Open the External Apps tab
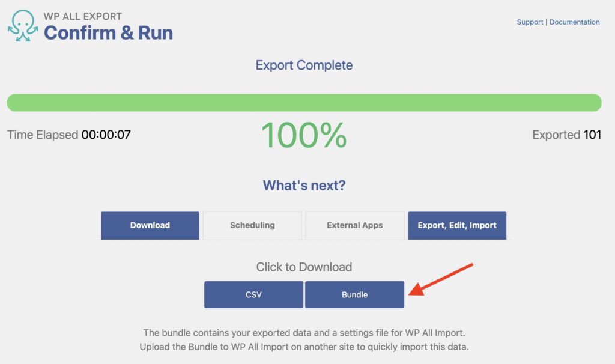This screenshot has height=364, width=615. coord(354,225)
